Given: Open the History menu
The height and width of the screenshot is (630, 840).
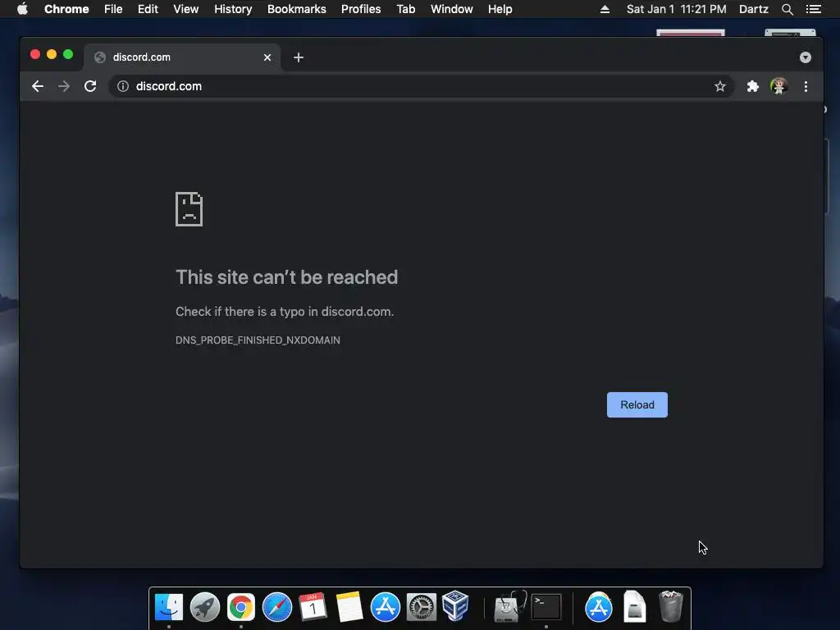Looking at the screenshot, I should [x=233, y=9].
